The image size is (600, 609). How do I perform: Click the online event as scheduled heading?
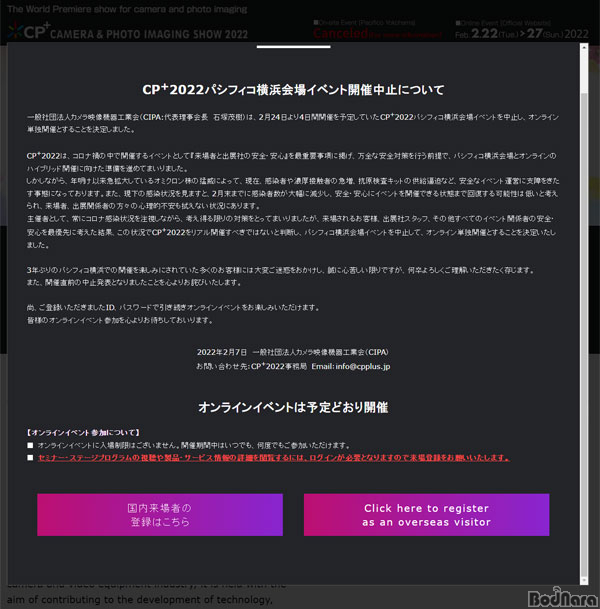tap(293, 407)
